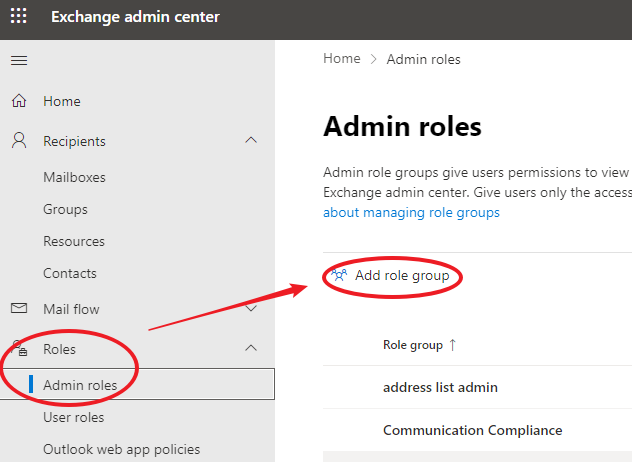The width and height of the screenshot is (632, 462).
Task: Click the Roles icon in sidebar
Action: [x=19, y=348]
